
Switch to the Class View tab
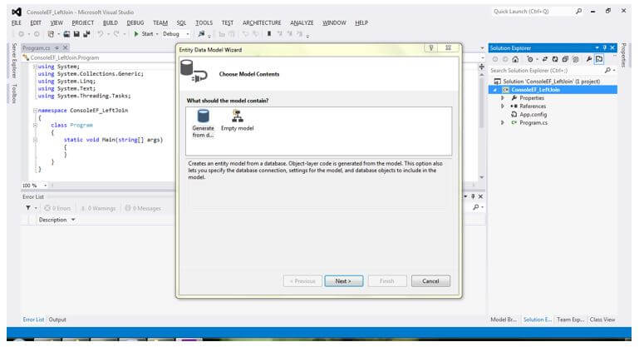click(x=602, y=320)
